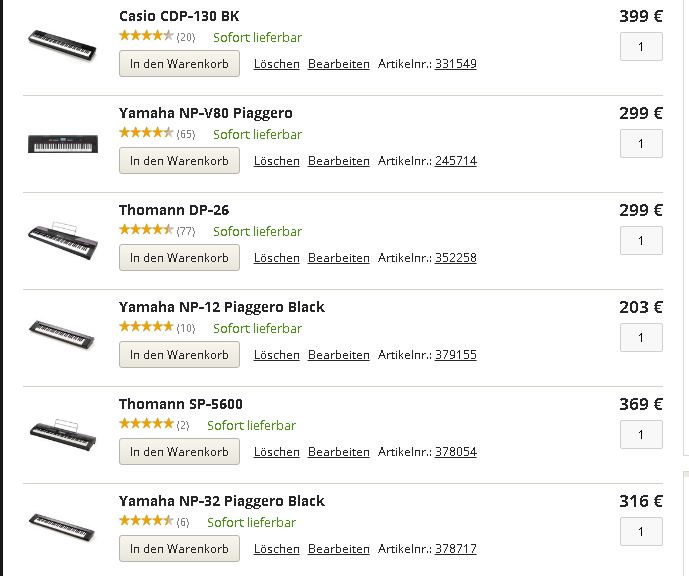Edit the Yamaha NP-12 Piaggero Black entry
This screenshot has width=689, height=576.
339,355
